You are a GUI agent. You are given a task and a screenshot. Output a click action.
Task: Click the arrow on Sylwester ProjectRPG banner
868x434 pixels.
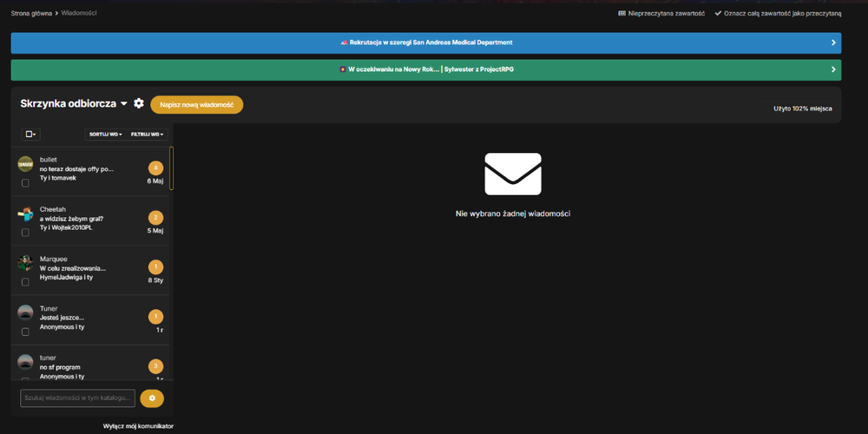click(833, 69)
